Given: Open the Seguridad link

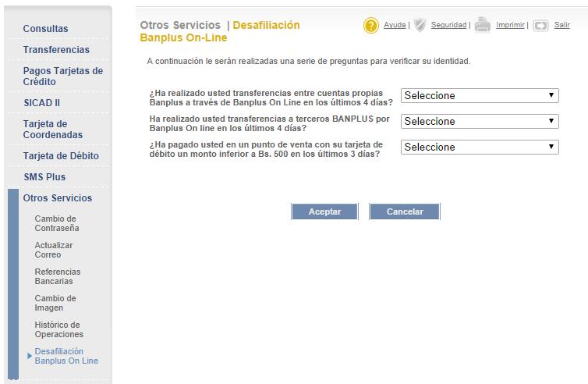Looking at the screenshot, I should (x=448, y=25).
